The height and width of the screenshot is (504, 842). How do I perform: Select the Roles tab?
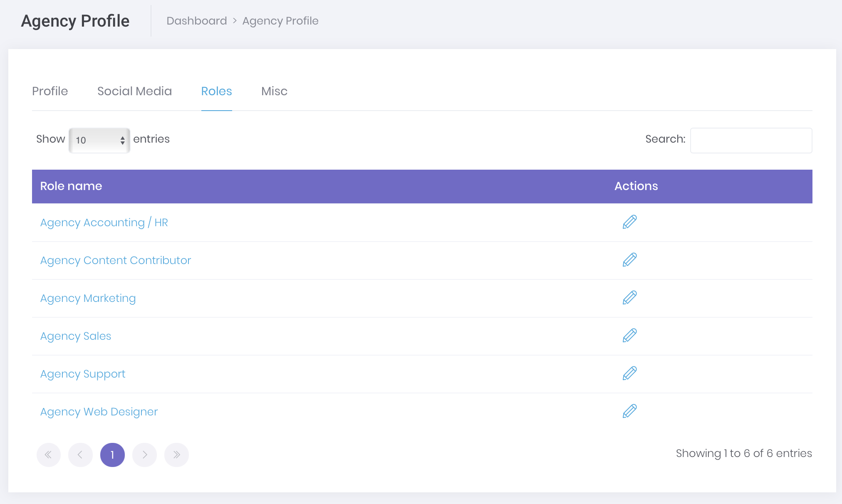216,91
